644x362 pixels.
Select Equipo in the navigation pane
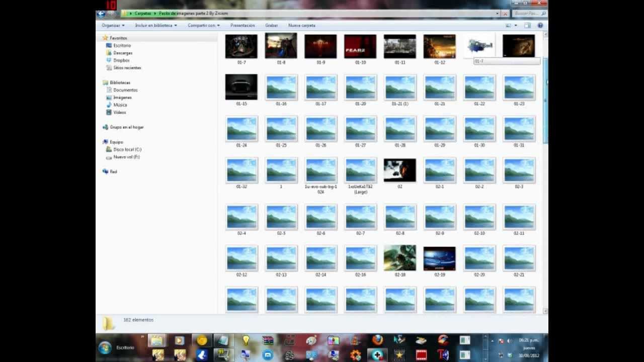[116, 142]
